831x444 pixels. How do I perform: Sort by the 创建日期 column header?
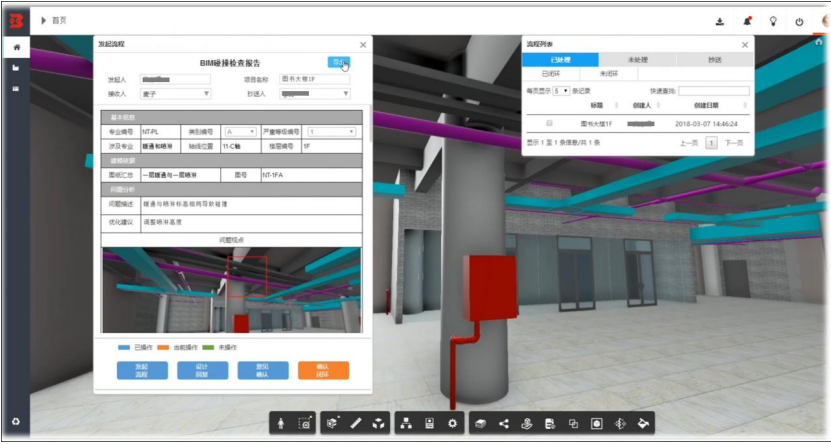click(x=708, y=105)
